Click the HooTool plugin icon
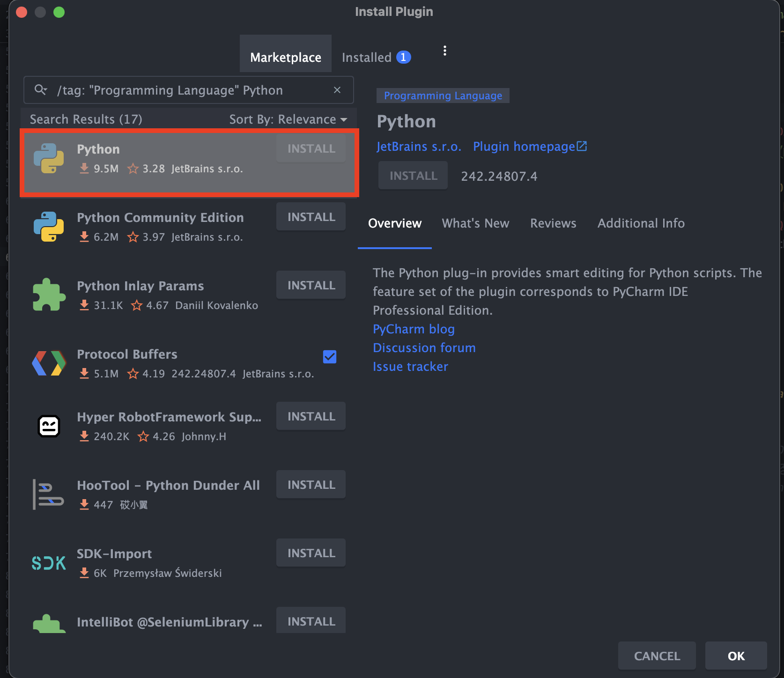Viewport: 784px width, 678px height. [48, 494]
